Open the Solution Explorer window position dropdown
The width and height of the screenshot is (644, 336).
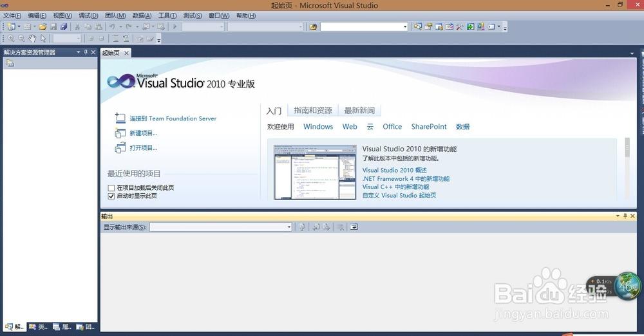pyautogui.click(x=78, y=52)
